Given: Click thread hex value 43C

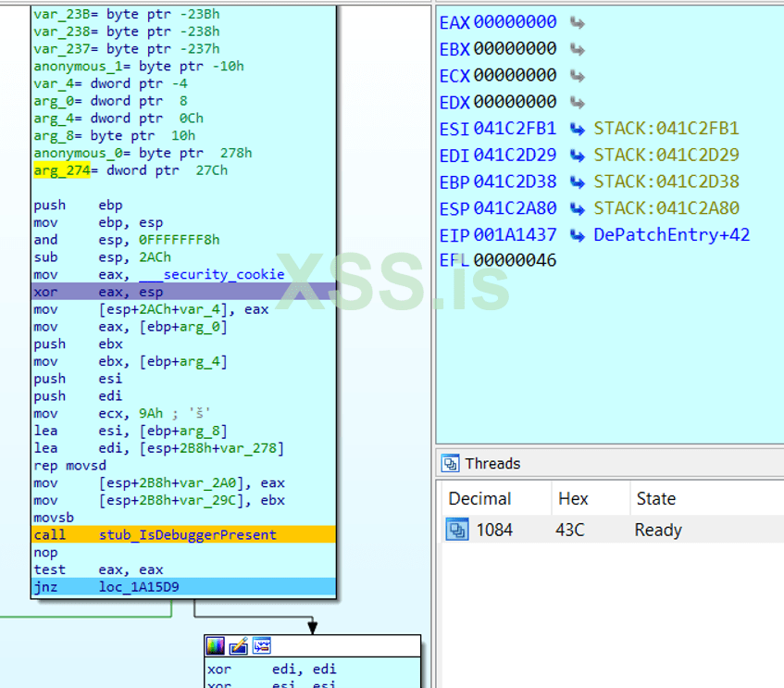Looking at the screenshot, I should (570, 530).
